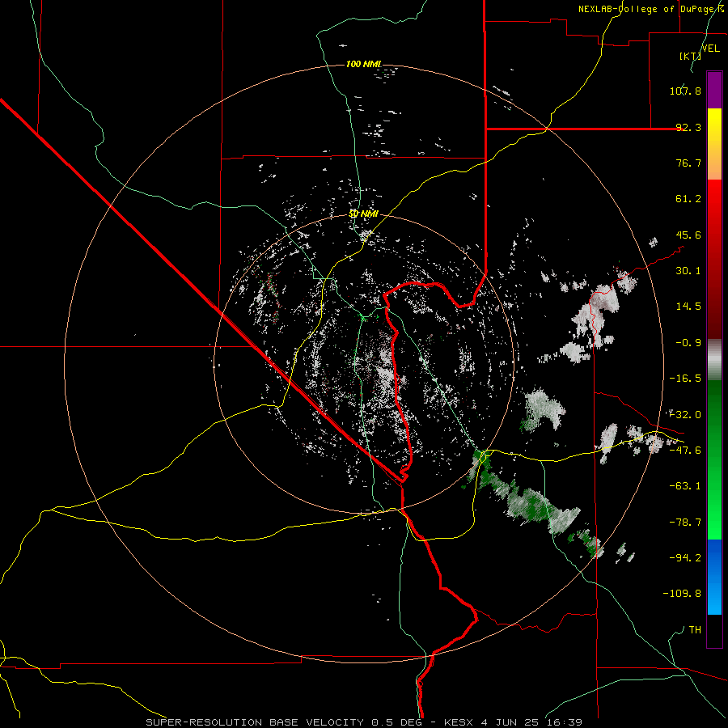Image resolution: width=728 pixels, height=728 pixels.
Task: Click the 76.7 velocity scale value
Action: (x=688, y=163)
